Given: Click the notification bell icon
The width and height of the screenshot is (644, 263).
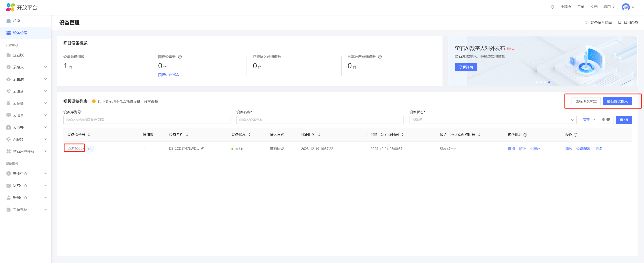Looking at the screenshot, I should [552, 7].
